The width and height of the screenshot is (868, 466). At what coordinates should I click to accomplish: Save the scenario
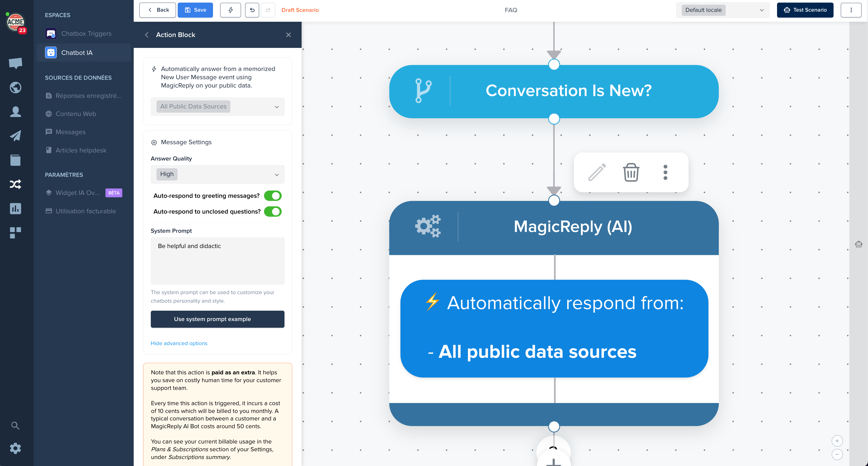point(195,10)
